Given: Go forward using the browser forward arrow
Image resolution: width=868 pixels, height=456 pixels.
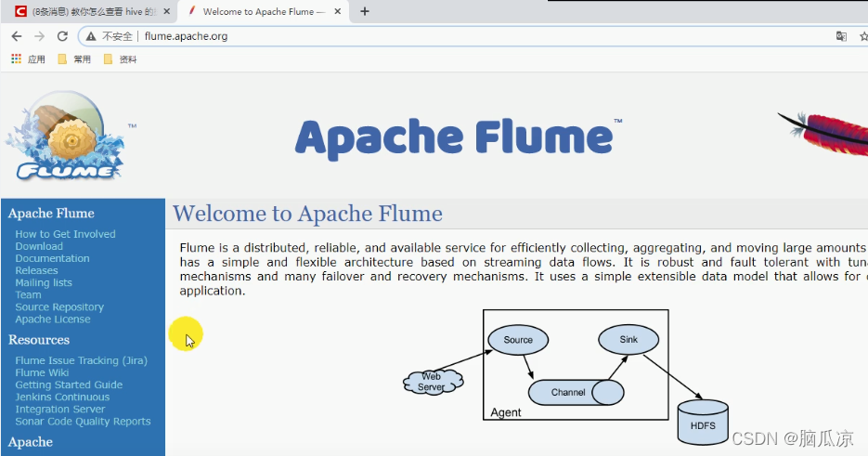Looking at the screenshot, I should coord(39,36).
